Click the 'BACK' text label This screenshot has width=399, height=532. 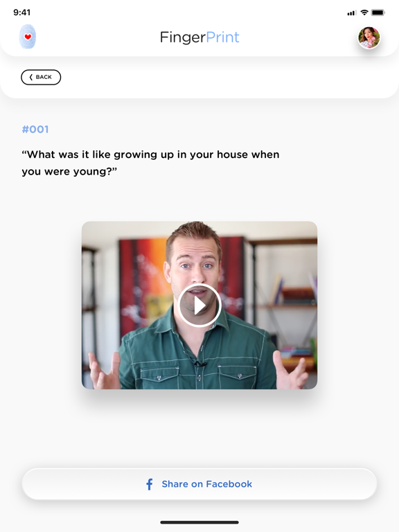[44, 77]
